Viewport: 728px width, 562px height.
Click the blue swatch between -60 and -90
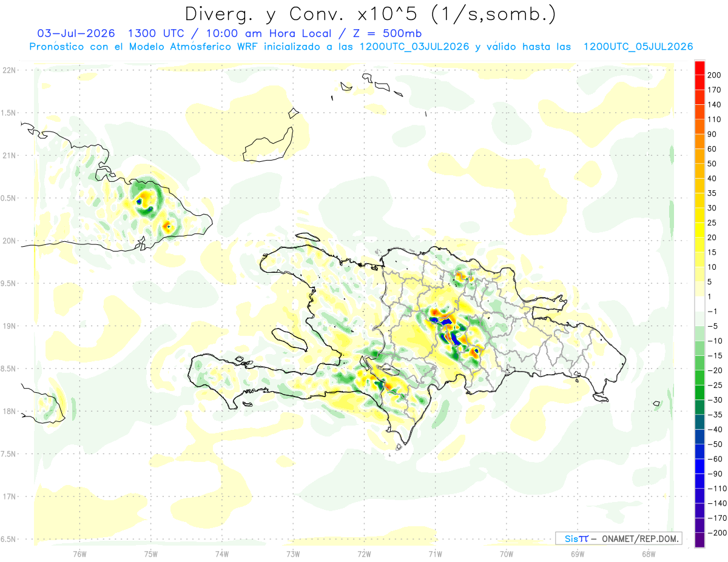[699, 466]
